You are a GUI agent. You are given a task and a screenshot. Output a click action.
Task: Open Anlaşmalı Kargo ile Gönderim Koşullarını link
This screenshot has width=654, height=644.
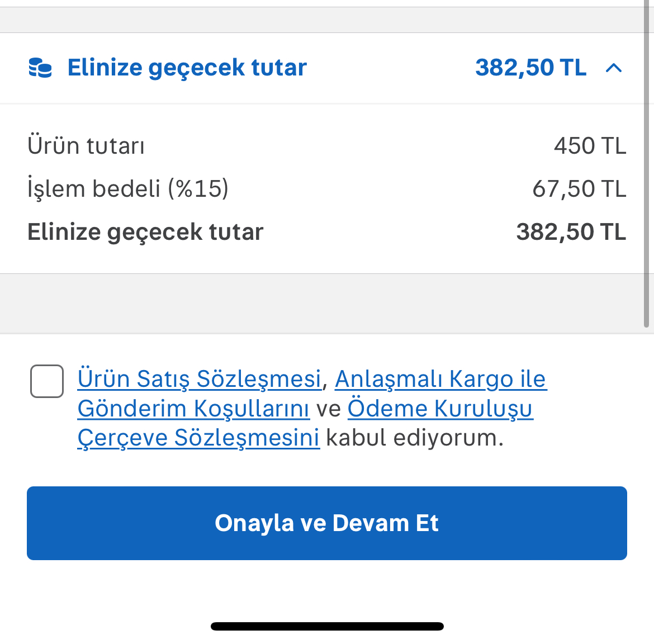coord(440,379)
